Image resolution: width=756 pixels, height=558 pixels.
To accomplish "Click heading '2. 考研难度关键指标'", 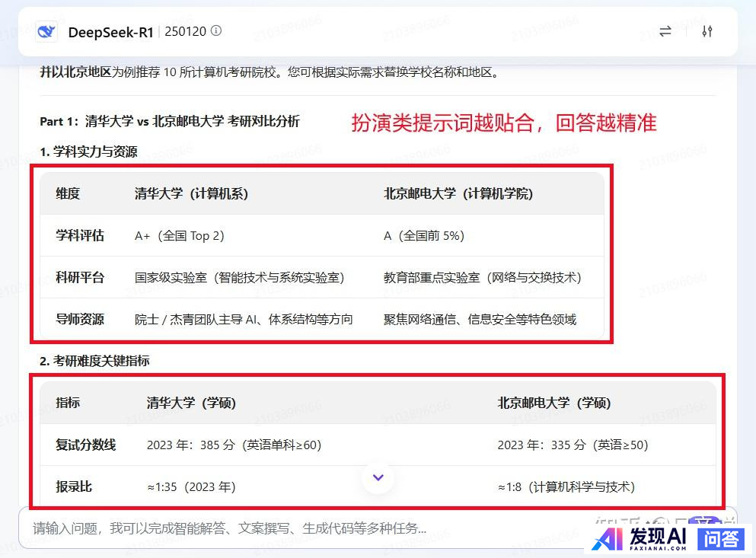I will [x=94, y=361].
